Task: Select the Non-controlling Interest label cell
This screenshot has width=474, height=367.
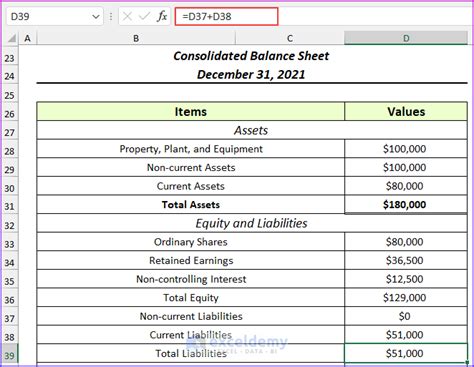Action: 191,279
